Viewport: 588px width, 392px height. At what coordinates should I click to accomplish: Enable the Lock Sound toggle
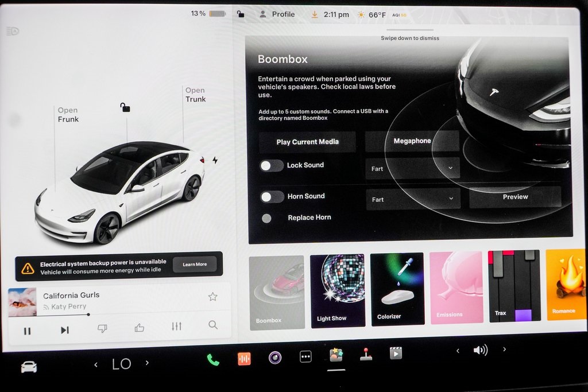[x=272, y=166]
